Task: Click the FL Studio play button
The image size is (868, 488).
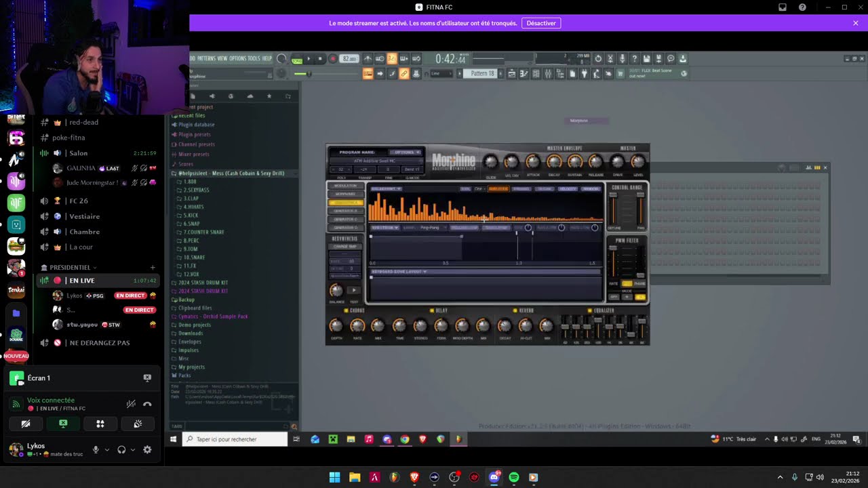Action: (x=309, y=59)
